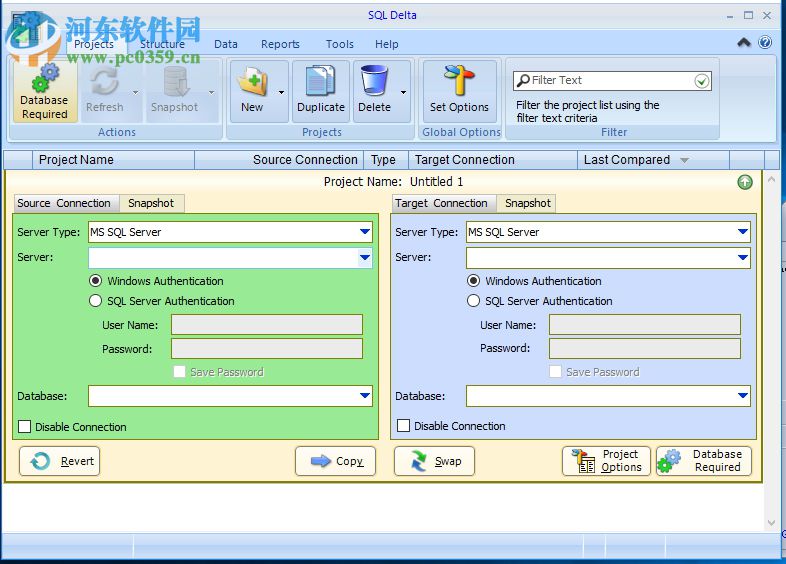Screen dimensions: 786x564
Task: Check source Disable Connection box
Action: point(24,427)
